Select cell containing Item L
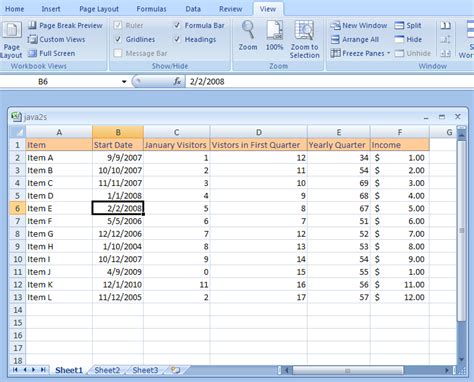Screen dimensions: 474x382 pos(59,297)
